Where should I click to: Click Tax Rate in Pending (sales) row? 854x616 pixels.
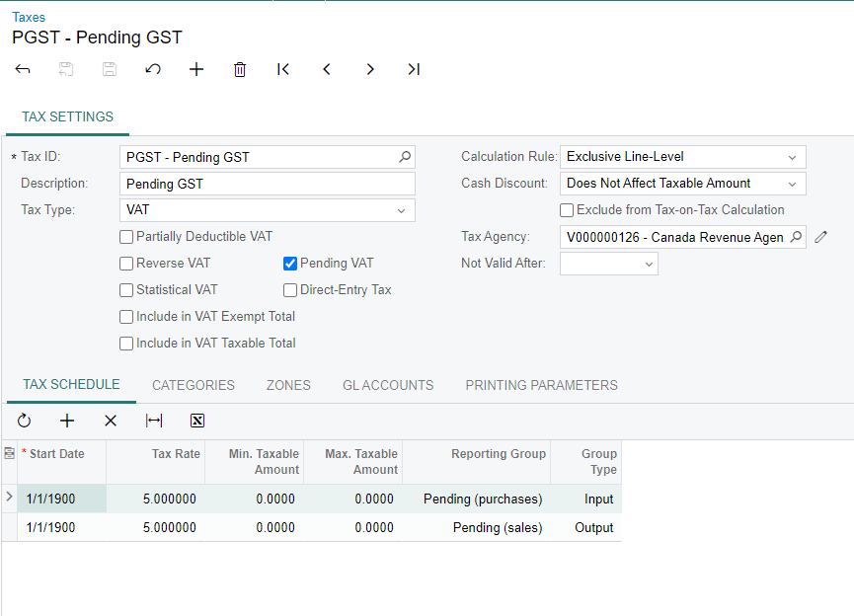point(155,527)
